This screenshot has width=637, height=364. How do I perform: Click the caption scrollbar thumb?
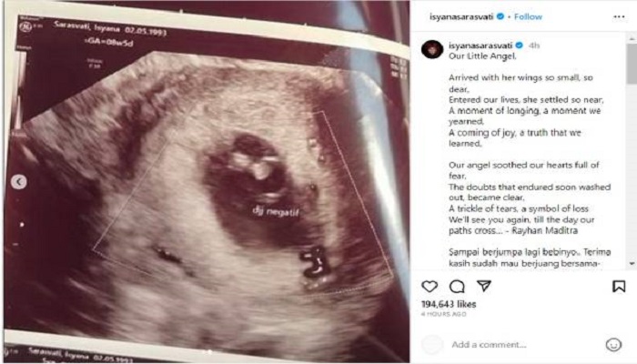click(x=632, y=64)
